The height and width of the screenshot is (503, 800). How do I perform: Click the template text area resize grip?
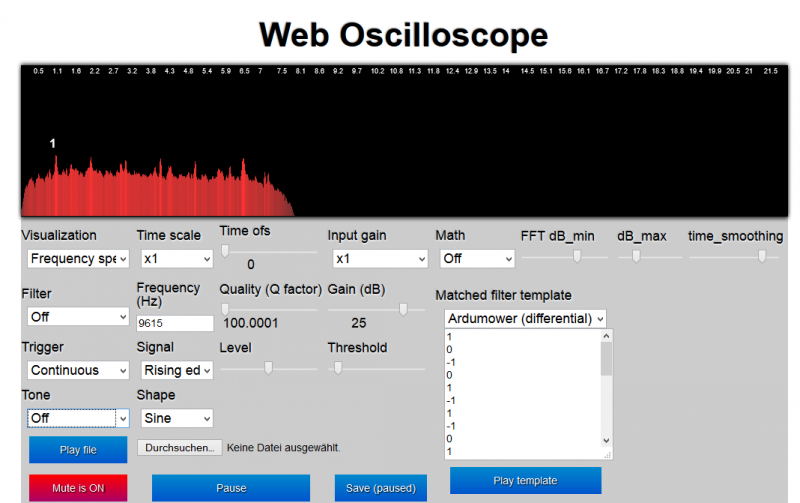coord(607,455)
